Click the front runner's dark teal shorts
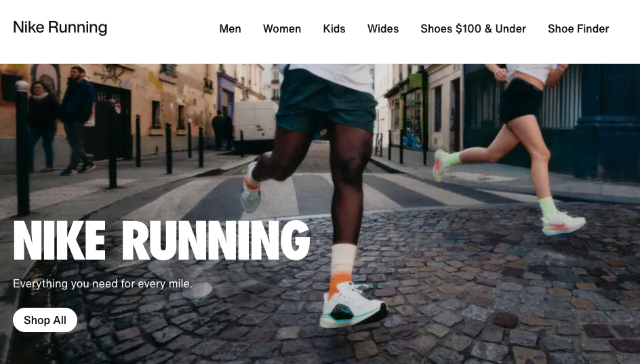 click(x=325, y=101)
